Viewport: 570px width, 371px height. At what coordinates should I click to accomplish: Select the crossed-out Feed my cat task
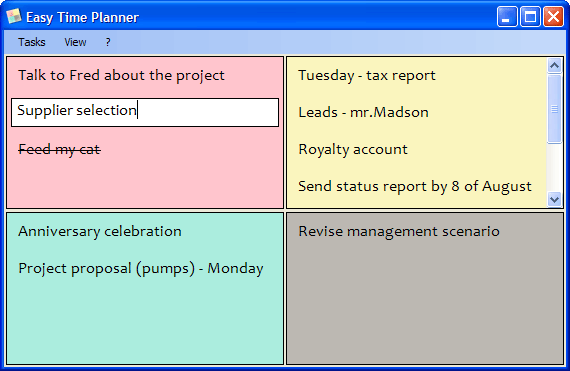(x=59, y=149)
